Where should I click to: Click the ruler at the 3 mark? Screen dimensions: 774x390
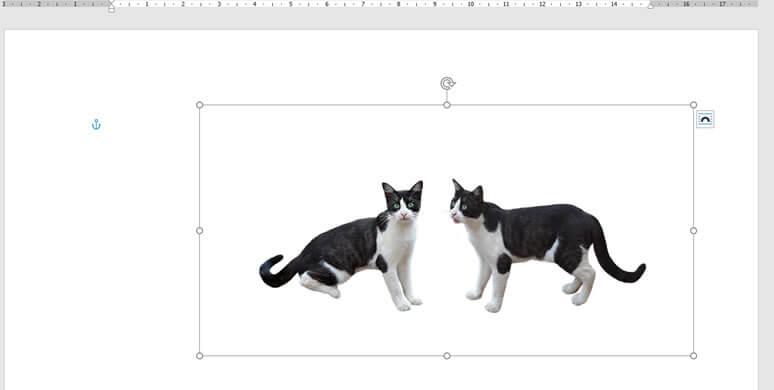point(219,4)
